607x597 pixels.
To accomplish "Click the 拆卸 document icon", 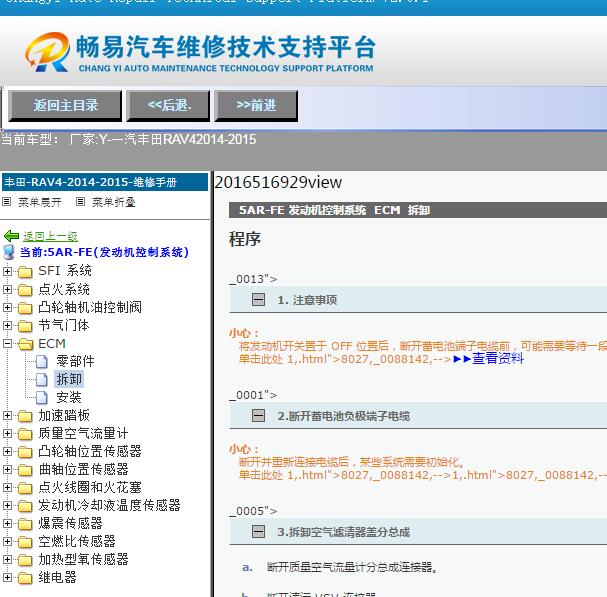I will pos(41,380).
